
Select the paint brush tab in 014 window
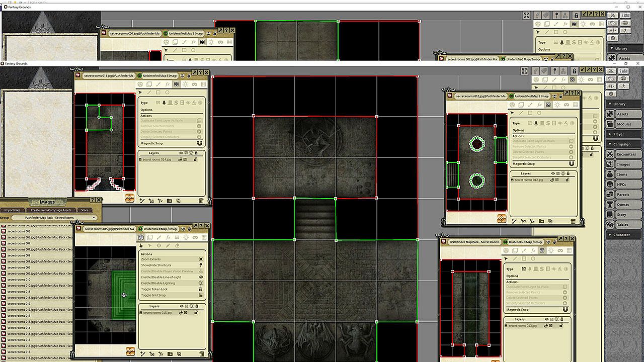pos(158,84)
